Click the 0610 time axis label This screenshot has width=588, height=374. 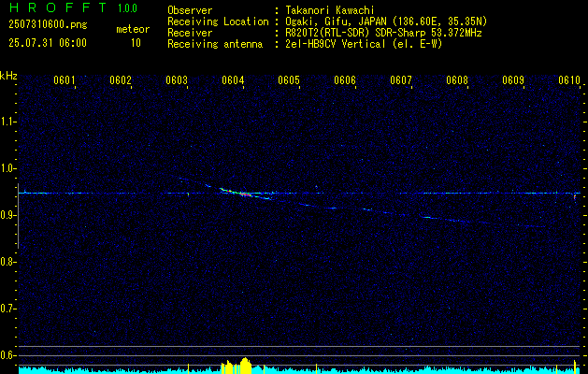(569, 80)
